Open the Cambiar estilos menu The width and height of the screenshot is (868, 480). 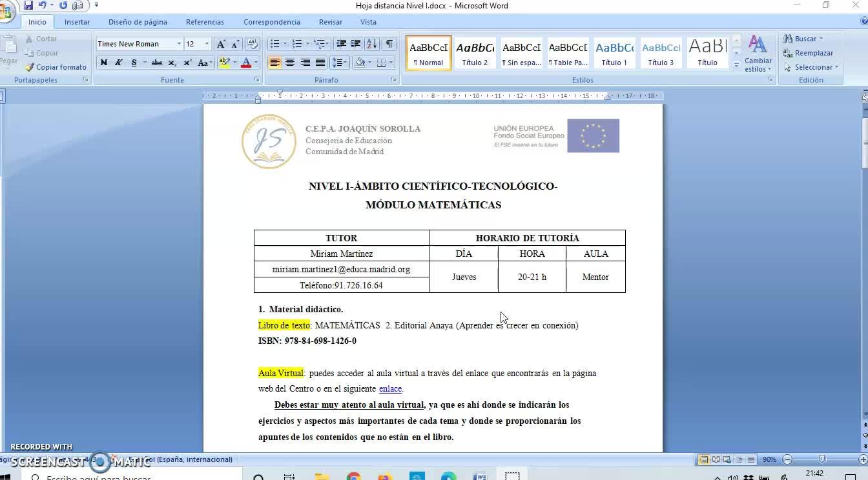pyautogui.click(x=758, y=54)
